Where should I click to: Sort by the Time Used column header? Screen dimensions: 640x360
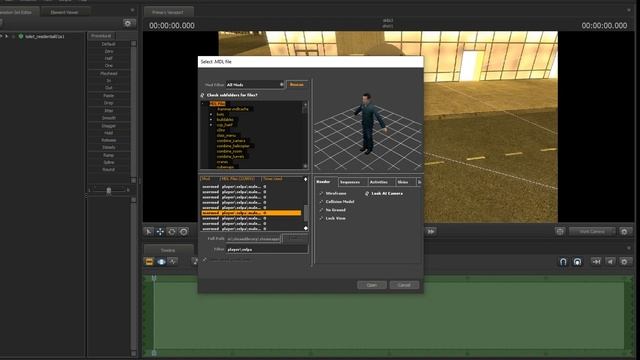point(273,179)
